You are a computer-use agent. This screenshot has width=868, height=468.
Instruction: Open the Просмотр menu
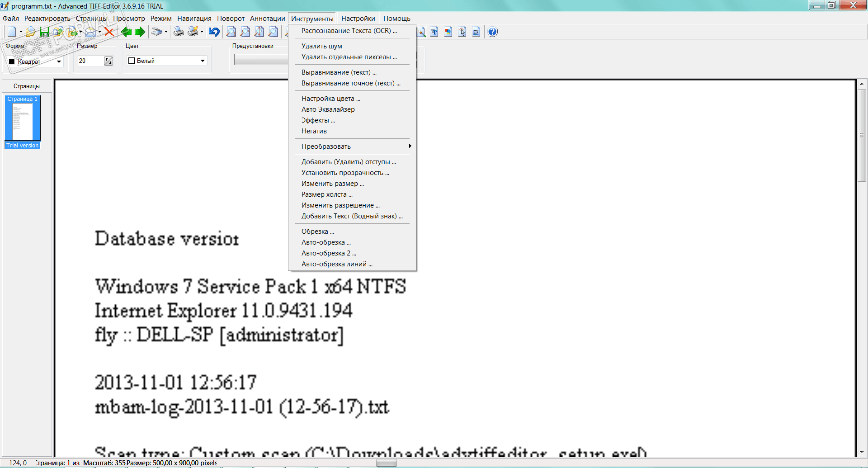coord(129,19)
